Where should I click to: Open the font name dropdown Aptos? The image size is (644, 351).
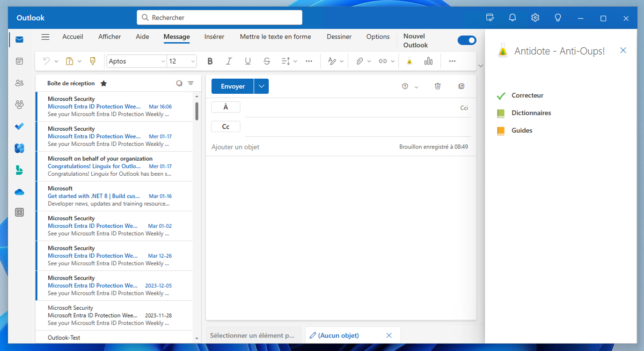[x=137, y=61]
